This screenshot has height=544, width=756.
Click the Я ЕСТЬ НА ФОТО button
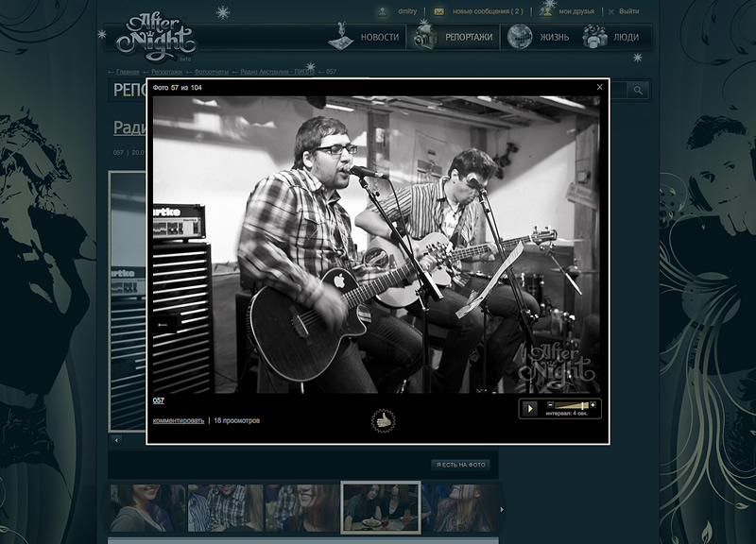pyautogui.click(x=461, y=465)
